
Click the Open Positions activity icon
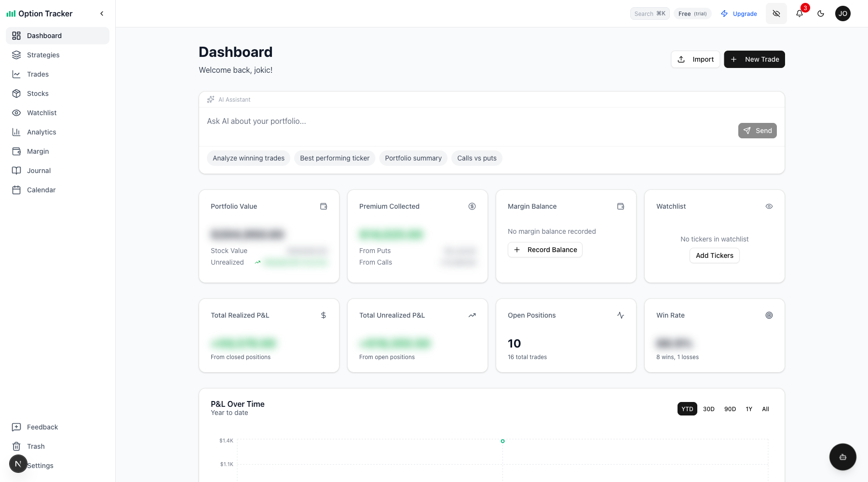621,315
